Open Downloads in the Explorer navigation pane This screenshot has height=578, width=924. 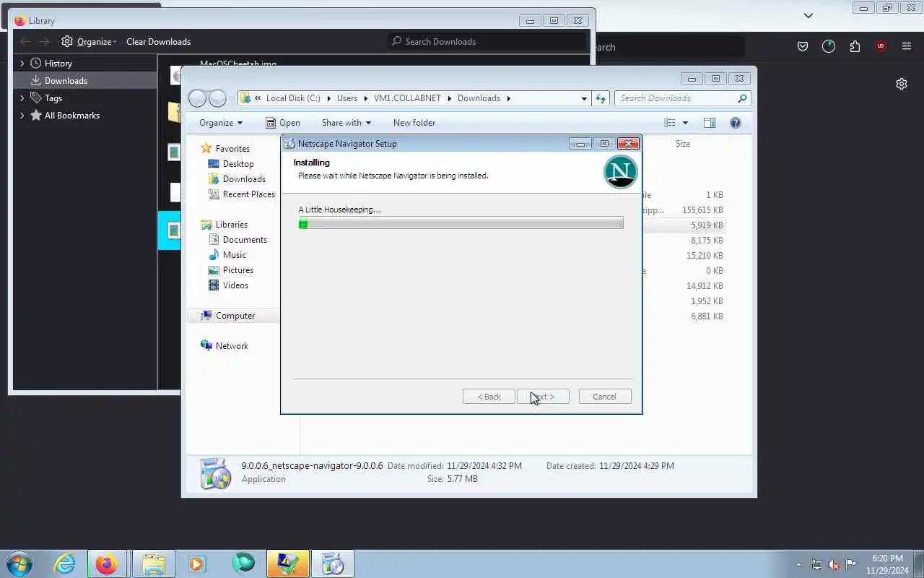pyautogui.click(x=244, y=179)
